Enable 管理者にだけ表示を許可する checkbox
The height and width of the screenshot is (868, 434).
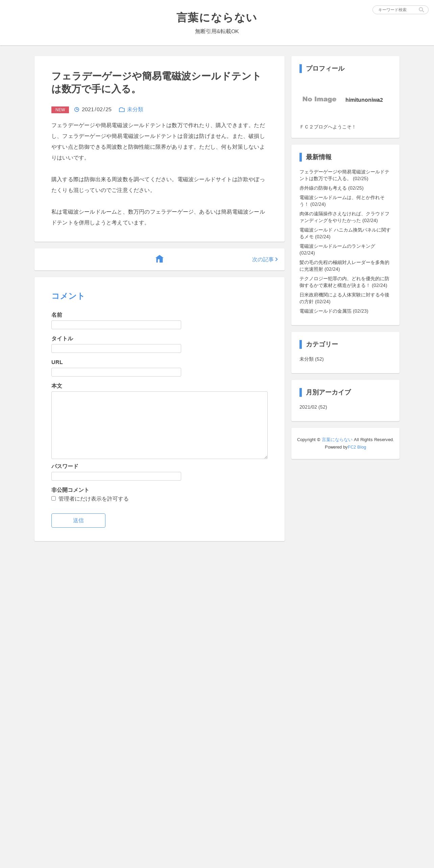point(53,498)
